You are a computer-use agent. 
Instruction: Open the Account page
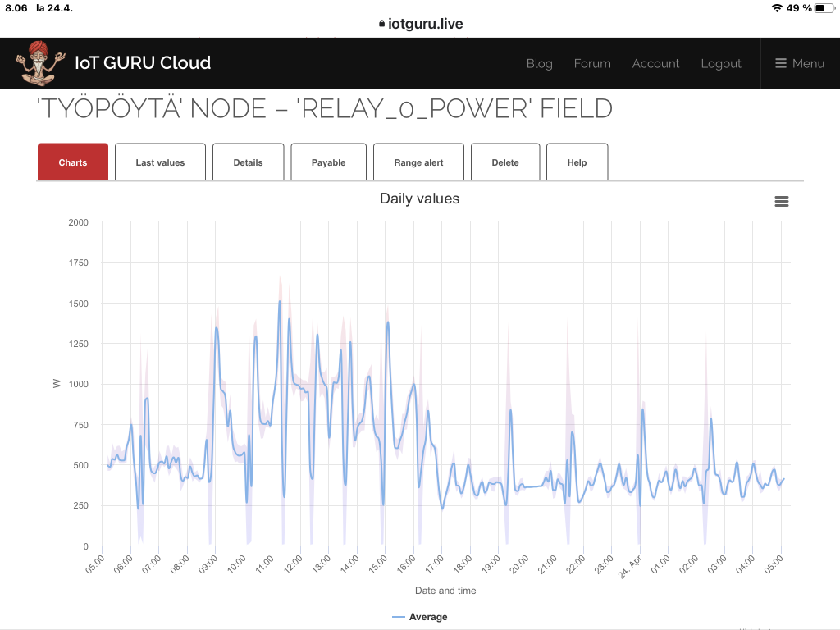tap(655, 63)
